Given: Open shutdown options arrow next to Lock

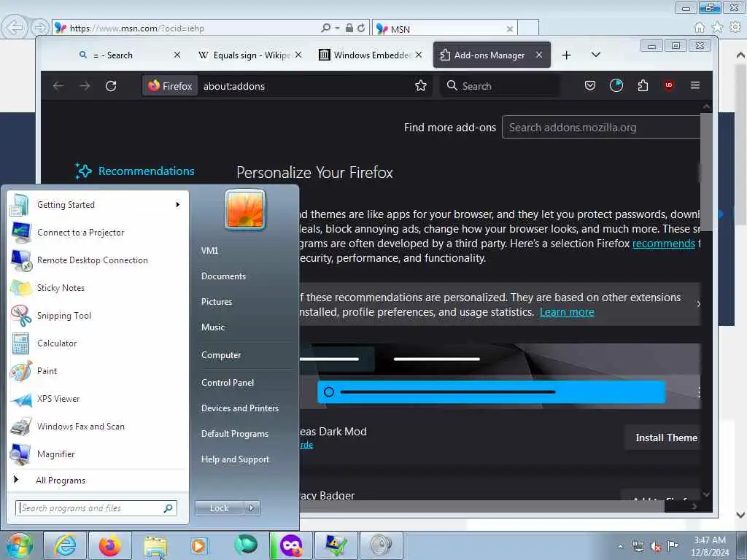Looking at the screenshot, I should click(252, 508).
